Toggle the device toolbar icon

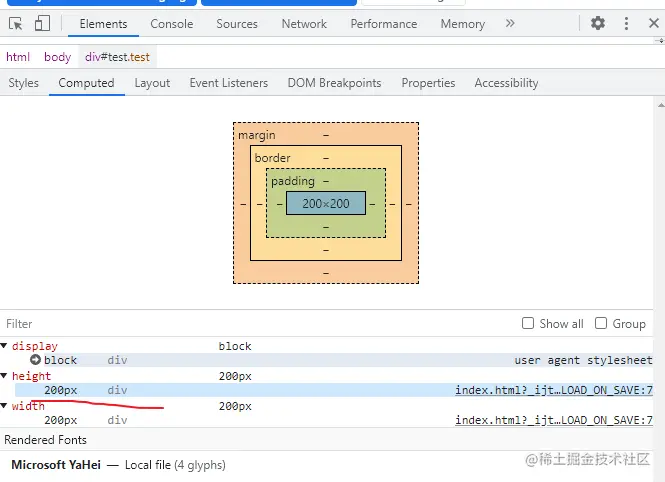coord(42,23)
